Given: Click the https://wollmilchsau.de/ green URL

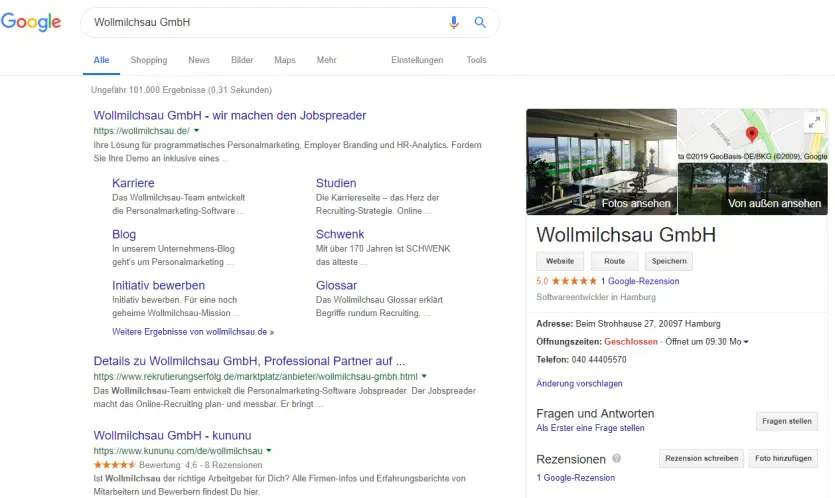Looking at the screenshot, I should 142,131.
